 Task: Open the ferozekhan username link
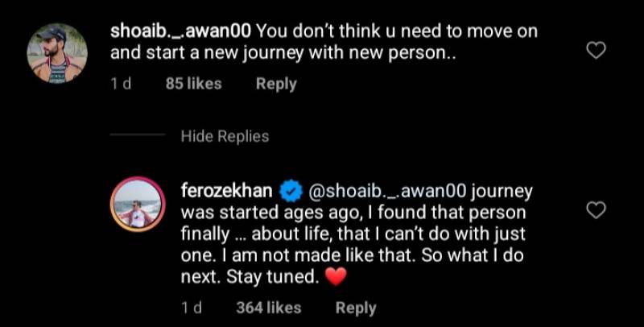tap(228, 193)
